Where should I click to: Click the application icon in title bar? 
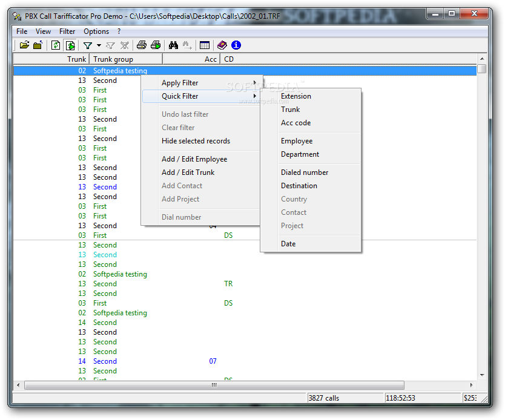[17, 16]
